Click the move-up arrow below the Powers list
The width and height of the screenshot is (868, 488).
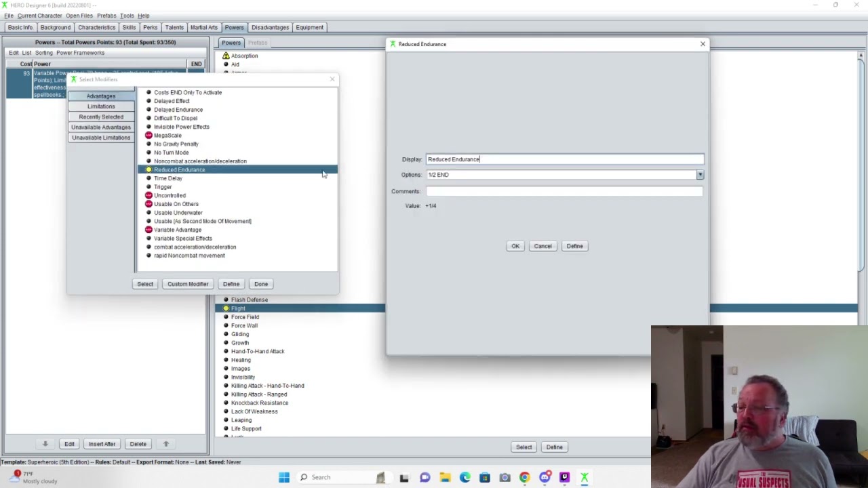165,444
